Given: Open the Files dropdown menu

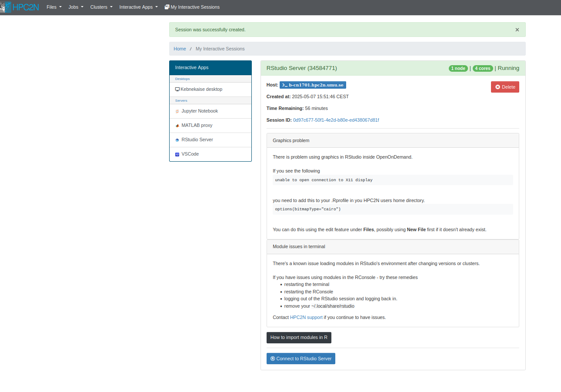Looking at the screenshot, I should pos(54,7).
